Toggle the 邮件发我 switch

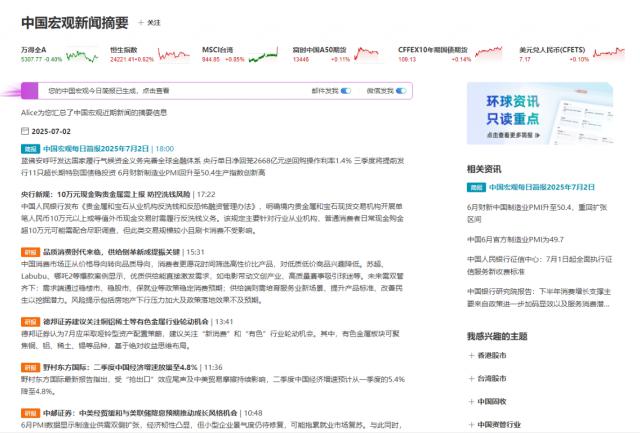click(x=347, y=90)
